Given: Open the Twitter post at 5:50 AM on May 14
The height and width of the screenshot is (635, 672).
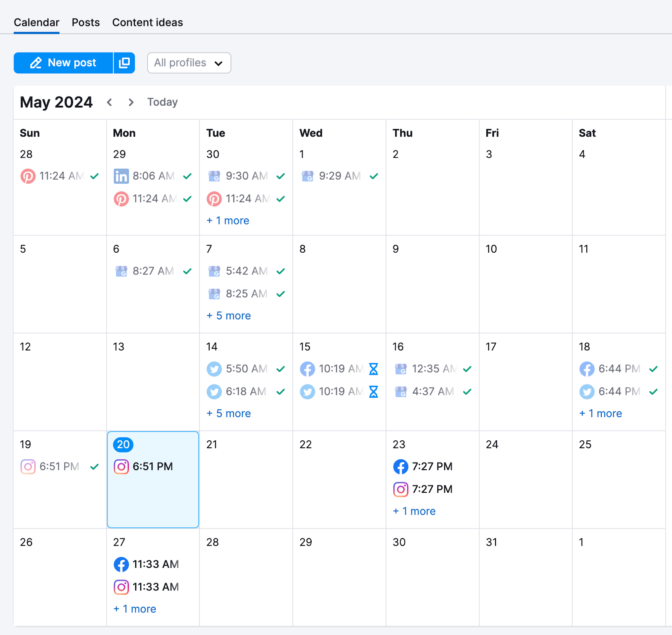Looking at the screenshot, I should 246,369.
